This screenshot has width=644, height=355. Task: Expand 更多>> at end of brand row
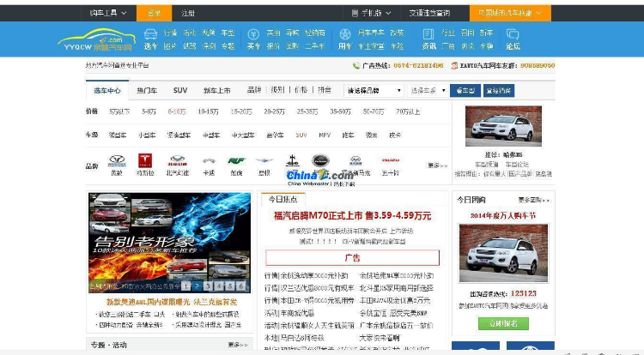coord(437,165)
